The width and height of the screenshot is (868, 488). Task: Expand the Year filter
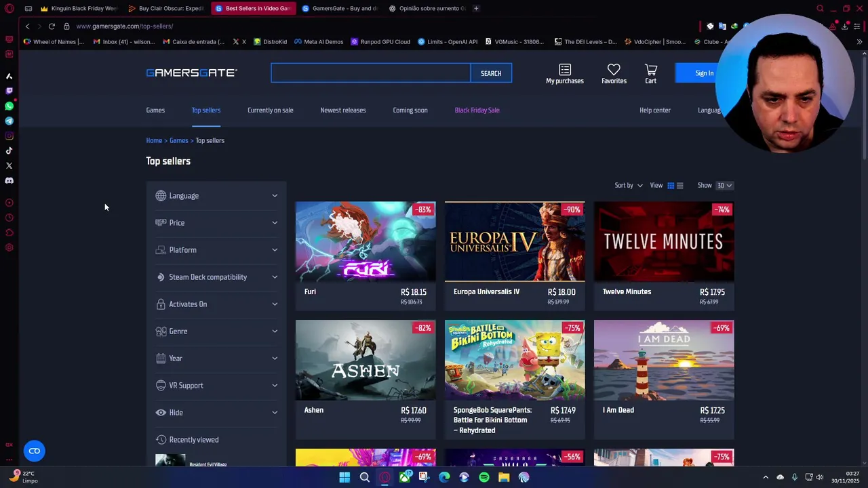pyautogui.click(x=216, y=359)
